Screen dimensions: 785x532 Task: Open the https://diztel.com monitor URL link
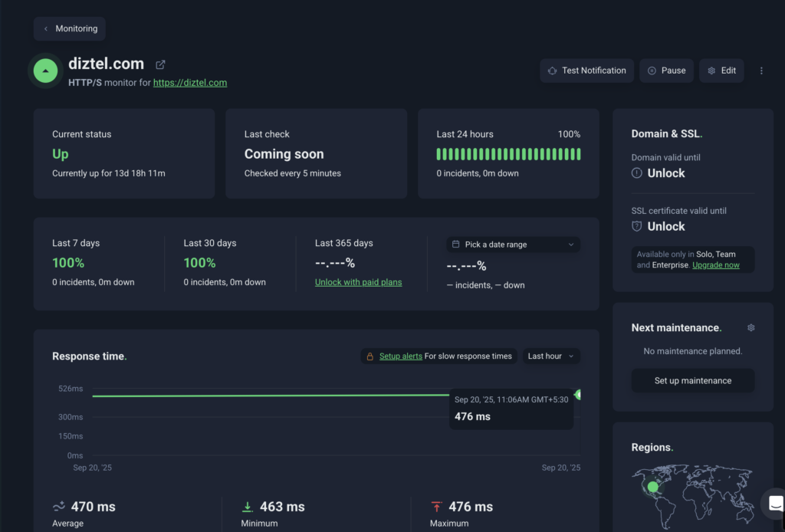pos(190,83)
